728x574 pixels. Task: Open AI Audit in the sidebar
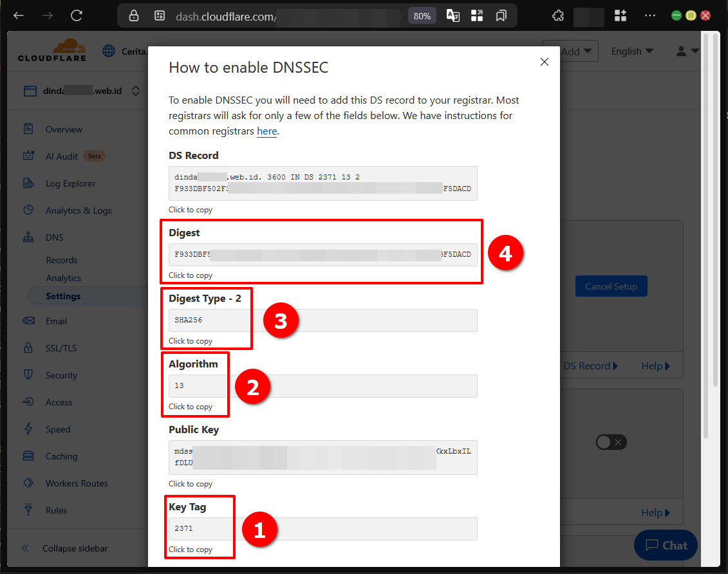pos(62,156)
